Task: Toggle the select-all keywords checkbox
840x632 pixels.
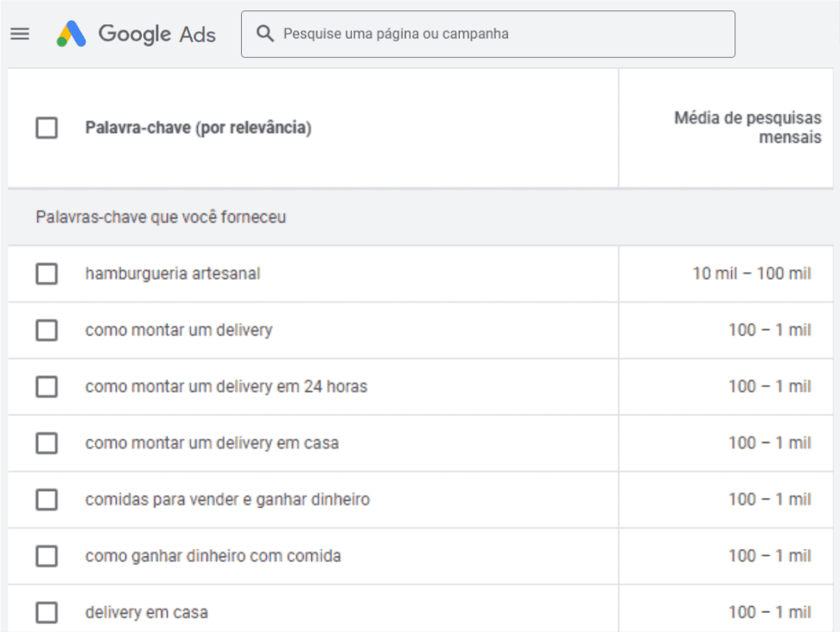Action: pyautogui.click(x=47, y=128)
